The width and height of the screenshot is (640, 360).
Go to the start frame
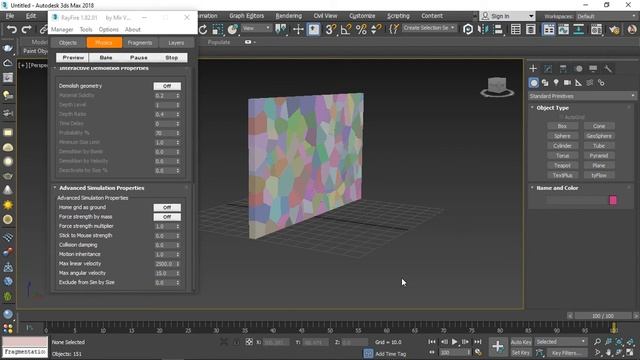[432, 342]
